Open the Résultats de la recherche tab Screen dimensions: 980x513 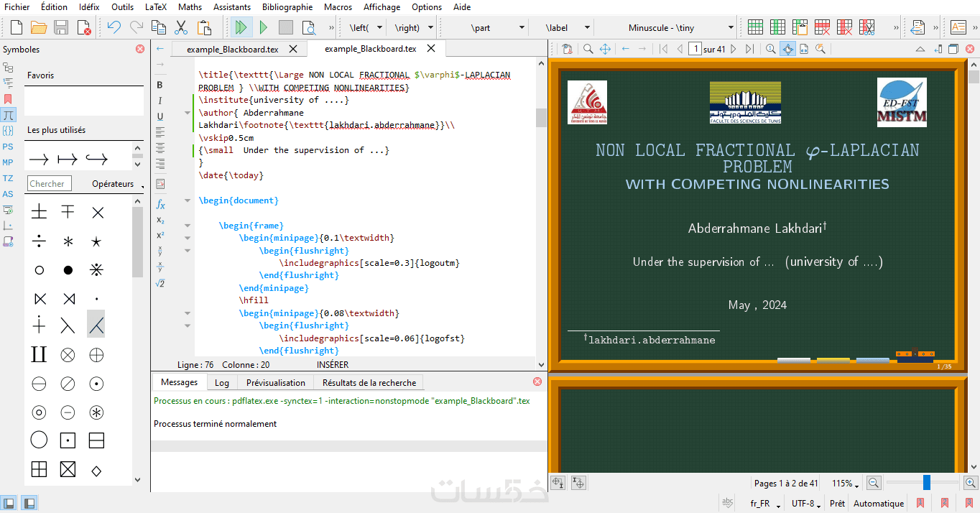click(369, 383)
